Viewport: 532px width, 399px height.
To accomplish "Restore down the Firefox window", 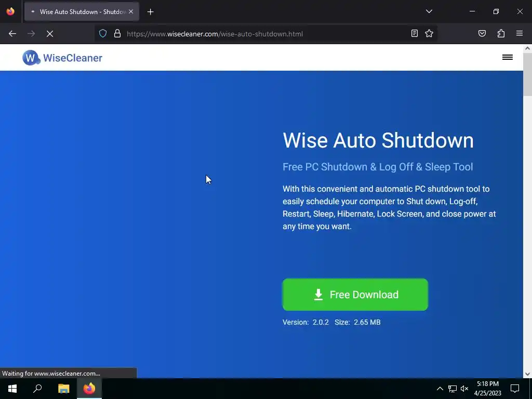I will coord(496,11).
